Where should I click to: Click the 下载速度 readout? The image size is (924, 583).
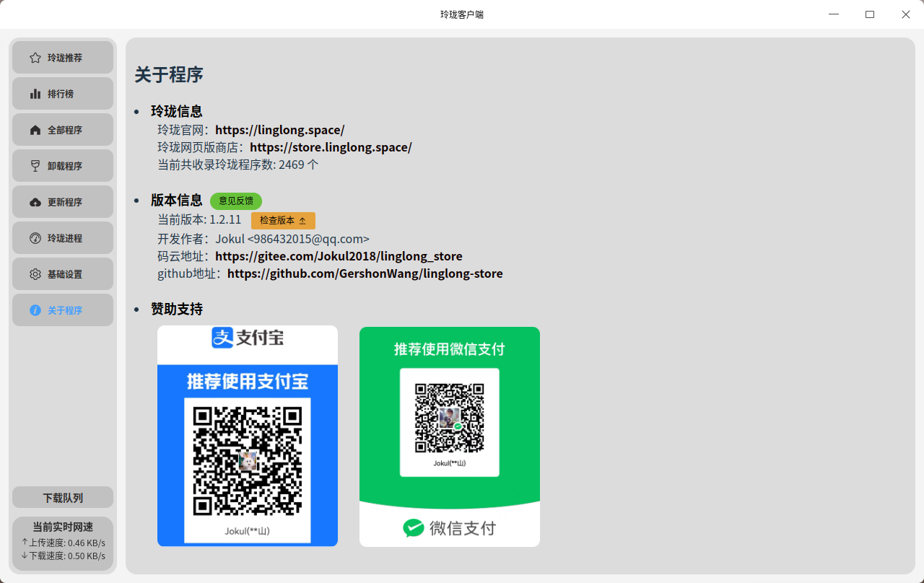(63, 556)
